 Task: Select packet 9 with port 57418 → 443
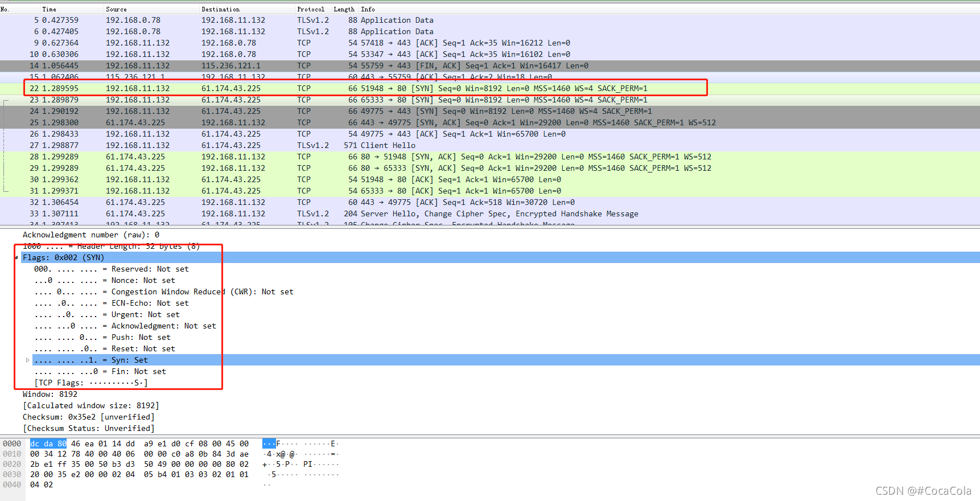[490, 43]
